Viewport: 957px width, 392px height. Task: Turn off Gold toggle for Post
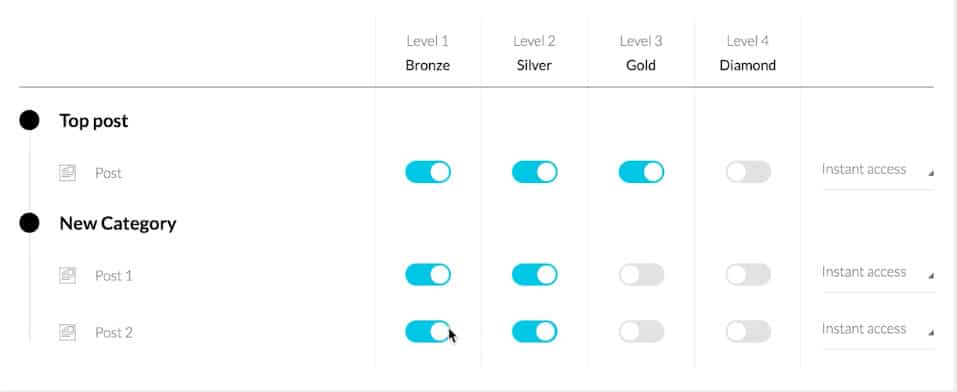tap(641, 172)
